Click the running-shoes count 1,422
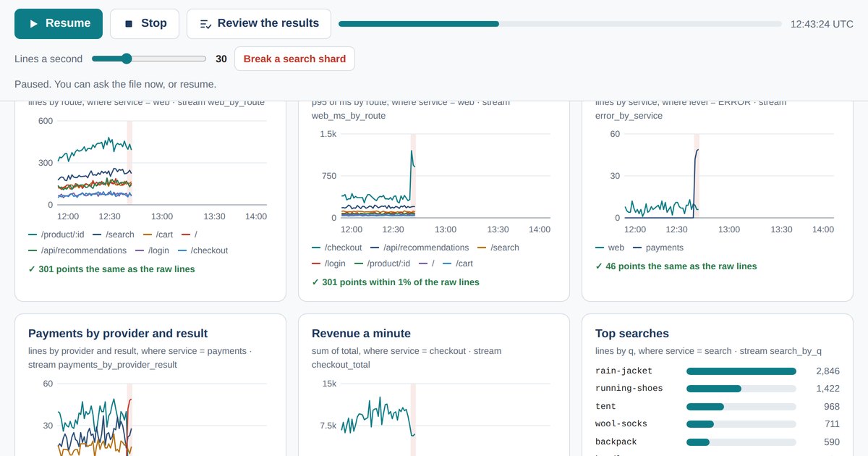The image size is (868, 456). pos(827,389)
